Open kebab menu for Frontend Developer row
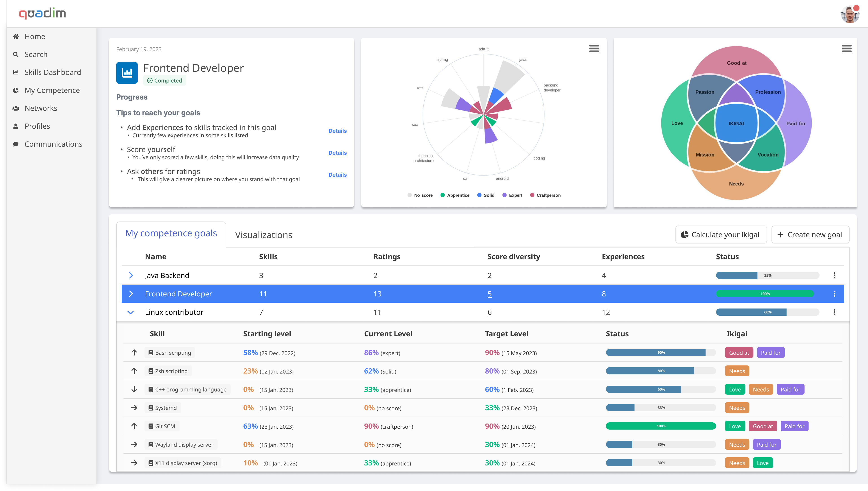 (834, 294)
